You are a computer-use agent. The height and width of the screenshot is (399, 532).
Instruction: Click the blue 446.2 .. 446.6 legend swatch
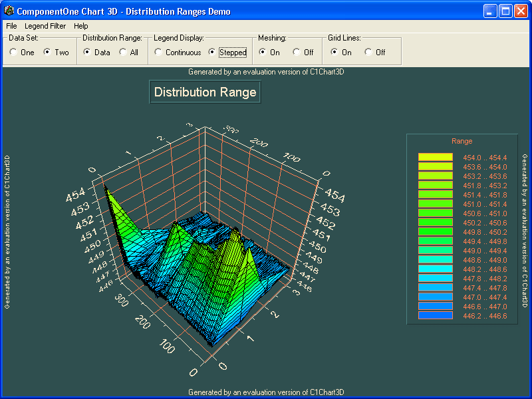click(x=435, y=316)
